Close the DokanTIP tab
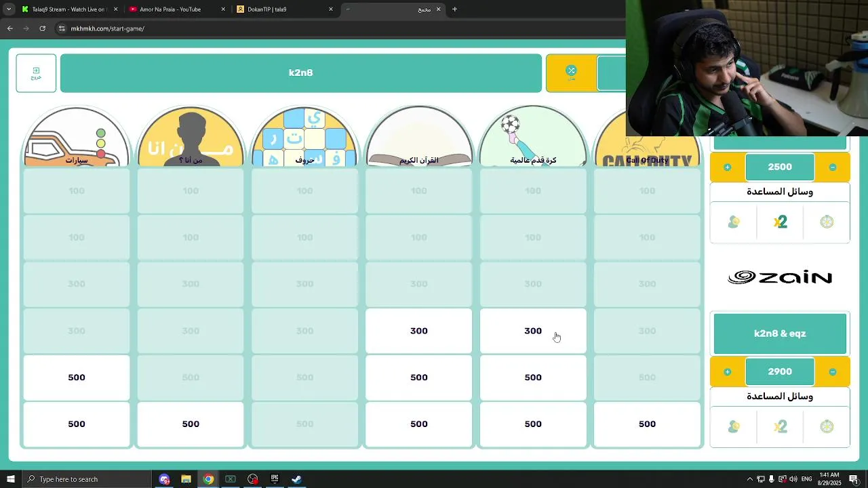Screen dimensions: 868x488 click(x=331, y=9)
